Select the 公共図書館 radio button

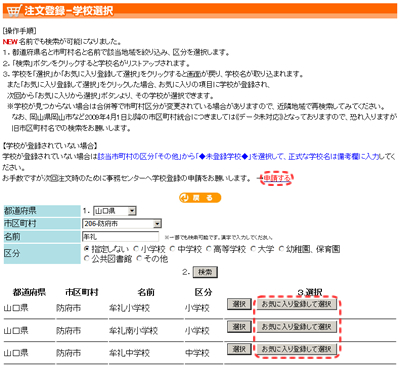[x=87, y=259]
